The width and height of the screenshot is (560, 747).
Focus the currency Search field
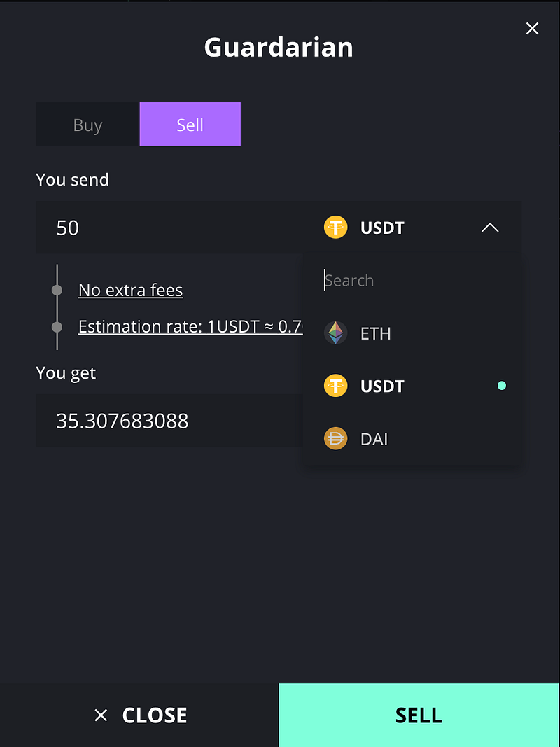click(413, 280)
